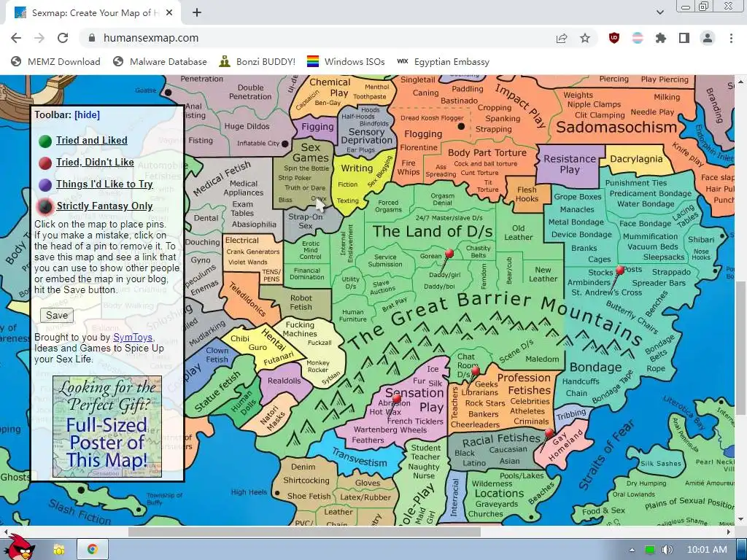The width and height of the screenshot is (747, 560).
Task: Select the black Strictly Fantasy Only pin
Action: click(x=44, y=206)
